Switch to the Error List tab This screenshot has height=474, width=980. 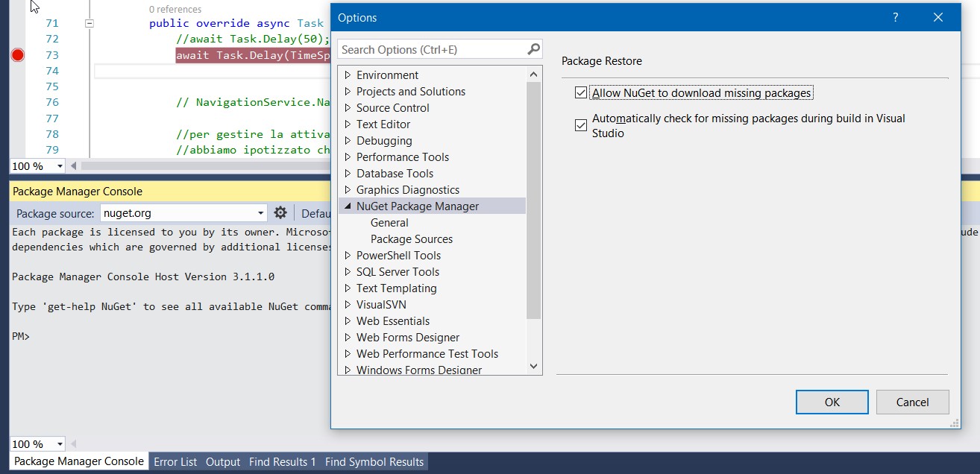(175, 462)
